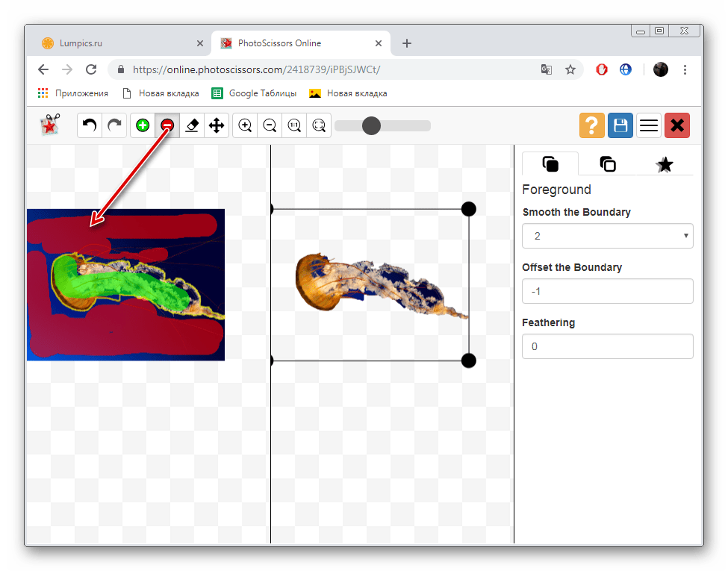Zoom out using magnifier minus icon
728x571 pixels.
(x=270, y=125)
